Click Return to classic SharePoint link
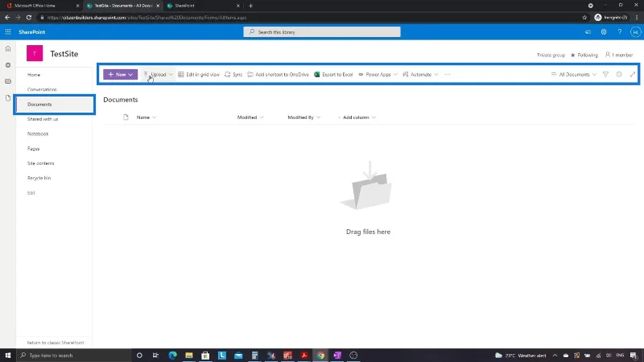 [56, 343]
